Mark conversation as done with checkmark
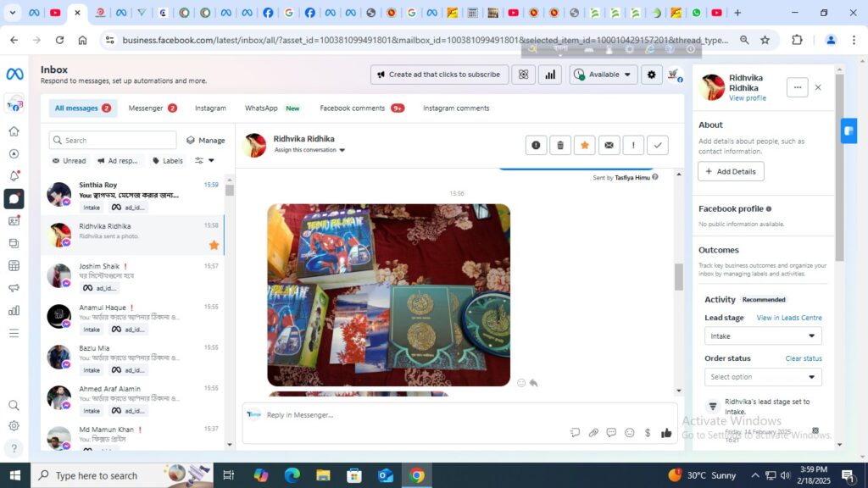This screenshot has height=488, width=868. click(658, 146)
